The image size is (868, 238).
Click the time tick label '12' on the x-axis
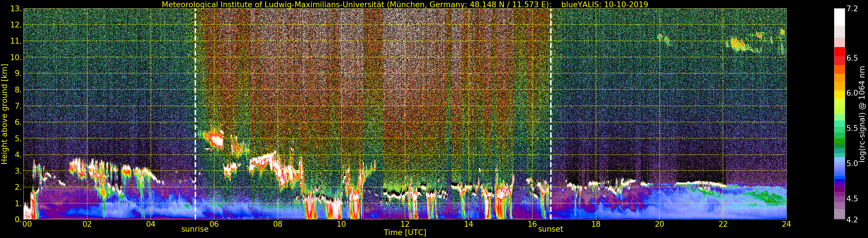click(x=405, y=224)
